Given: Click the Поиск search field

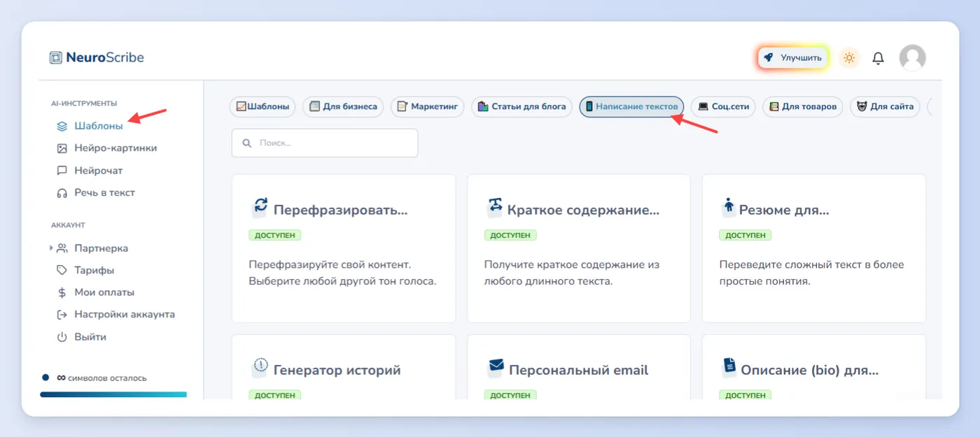Looking at the screenshot, I should click(325, 143).
